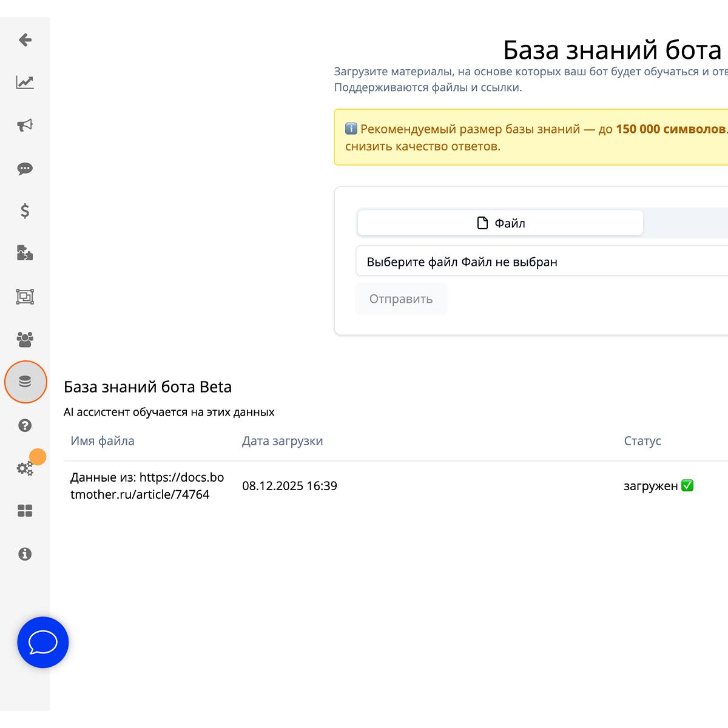Open the puzzle piece integrations icon
Image resolution: width=728 pixels, height=728 pixels.
click(x=25, y=253)
